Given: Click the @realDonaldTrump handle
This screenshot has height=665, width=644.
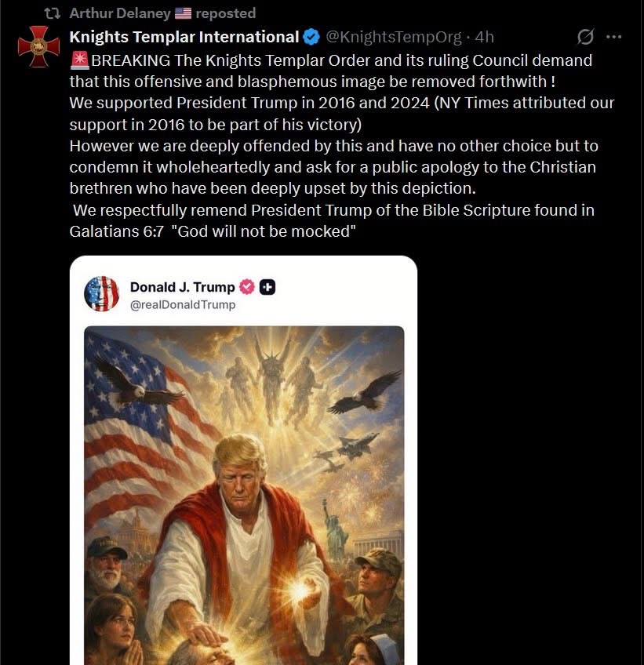Looking at the screenshot, I should point(182,304).
